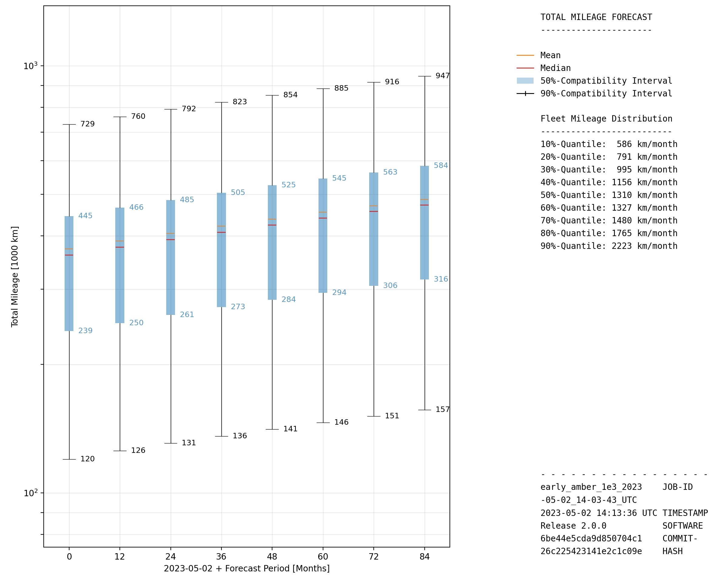Click the TOTAL MILEAGE FORECAST heading

(596, 17)
